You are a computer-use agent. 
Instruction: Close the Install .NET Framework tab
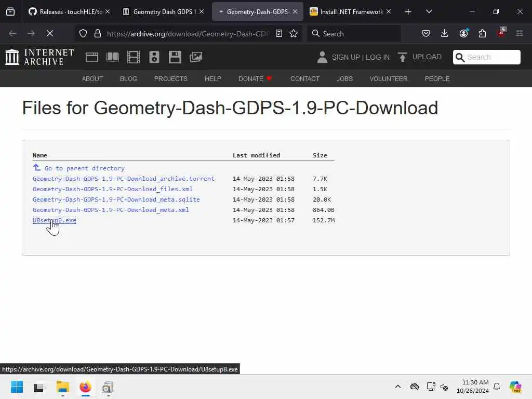pos(389,12)
